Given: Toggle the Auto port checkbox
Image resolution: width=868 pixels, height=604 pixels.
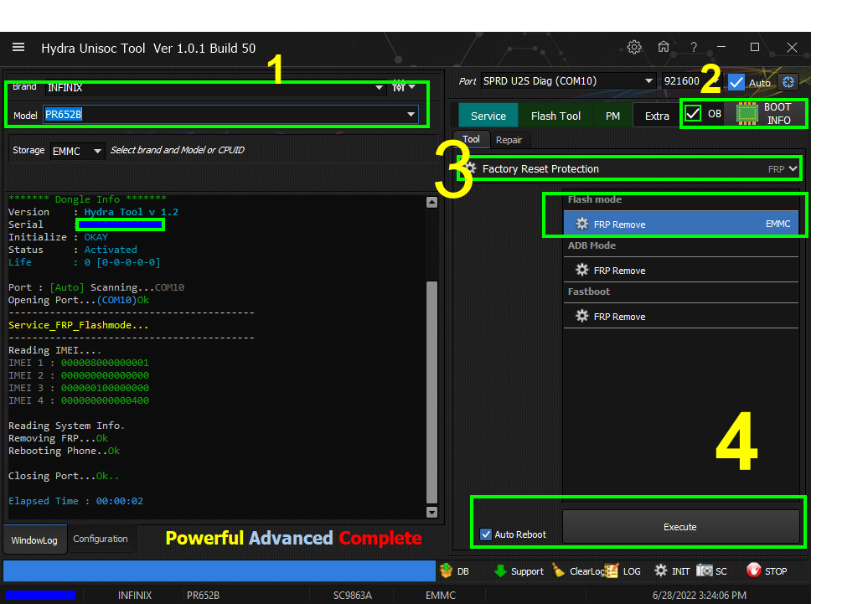Looking at the screenshot, I should tap(736, 82).
